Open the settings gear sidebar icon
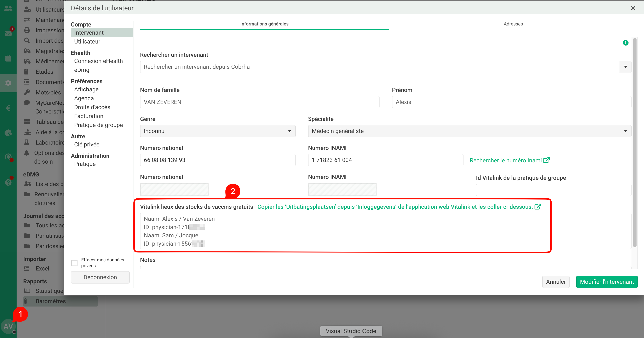 click(8, 83)
